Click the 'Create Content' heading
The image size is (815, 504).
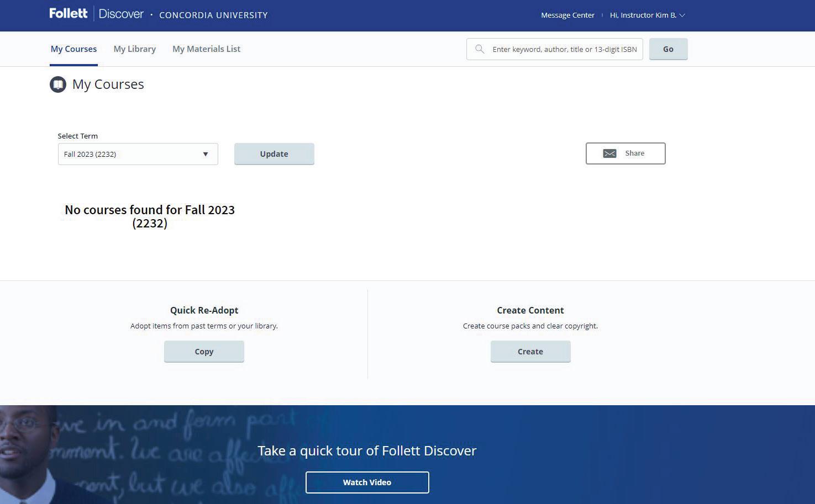[530, 310]
